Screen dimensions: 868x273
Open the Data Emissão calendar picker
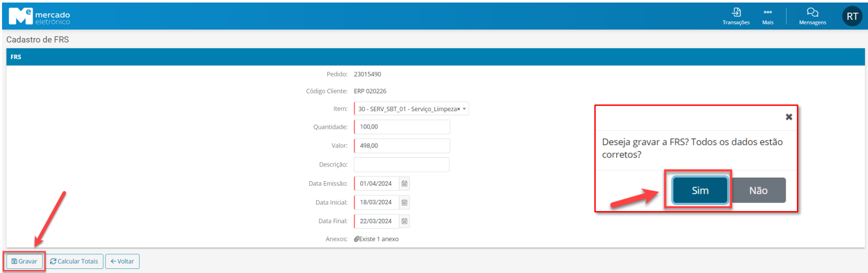(405, 183)
